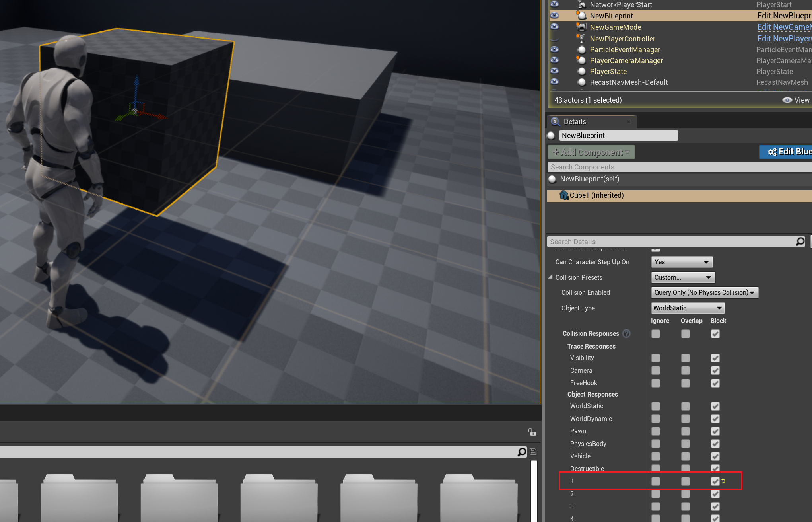Uncheck Block for the Camera trace
The width and height of the screenshot is (812, 522).
[x=715, y=370]
